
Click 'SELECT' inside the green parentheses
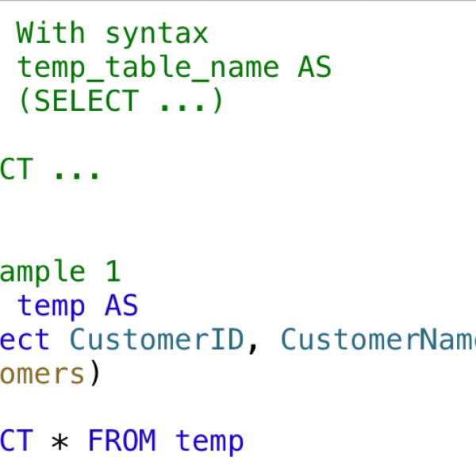point(86,101)
